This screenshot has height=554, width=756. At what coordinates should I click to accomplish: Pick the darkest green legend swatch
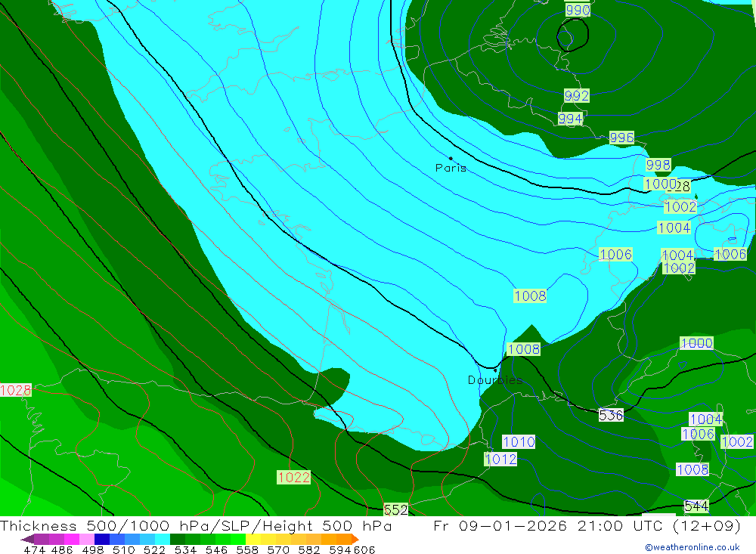point(178,539)
